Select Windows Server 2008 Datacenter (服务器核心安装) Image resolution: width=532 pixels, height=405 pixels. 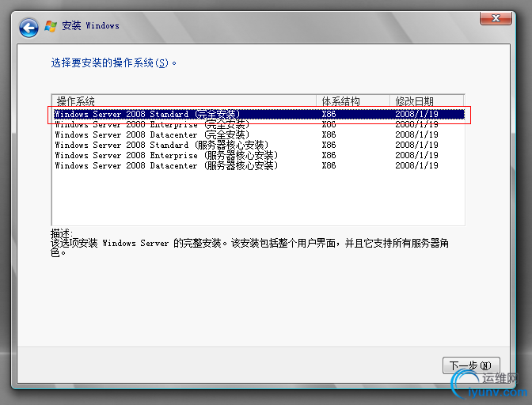click(259, 166)
